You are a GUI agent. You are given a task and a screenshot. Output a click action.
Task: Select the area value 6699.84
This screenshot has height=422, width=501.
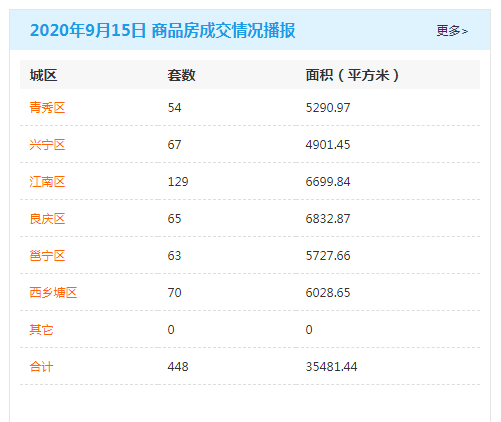coord(328,182)
